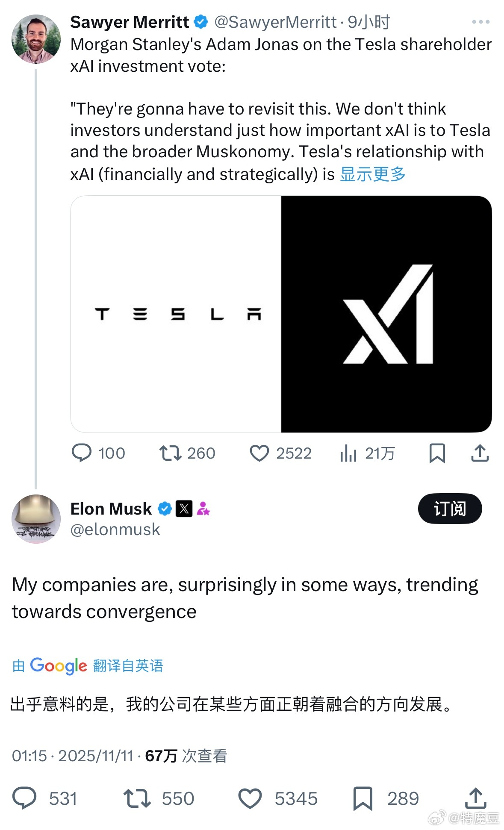Like Elon Musk's tweet with 5345 likes
The height and width of the screenshot is (830, 504).
pos(250,798)
